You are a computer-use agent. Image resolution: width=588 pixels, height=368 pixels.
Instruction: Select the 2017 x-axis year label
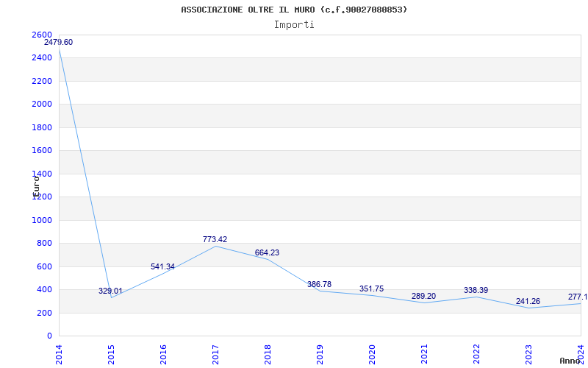(x=215, y=355)
